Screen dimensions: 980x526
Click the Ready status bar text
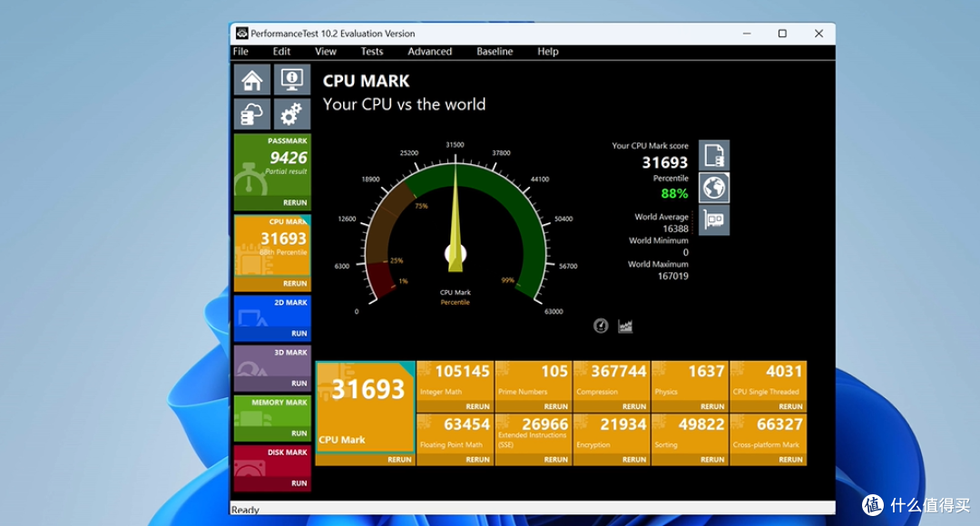245,510
